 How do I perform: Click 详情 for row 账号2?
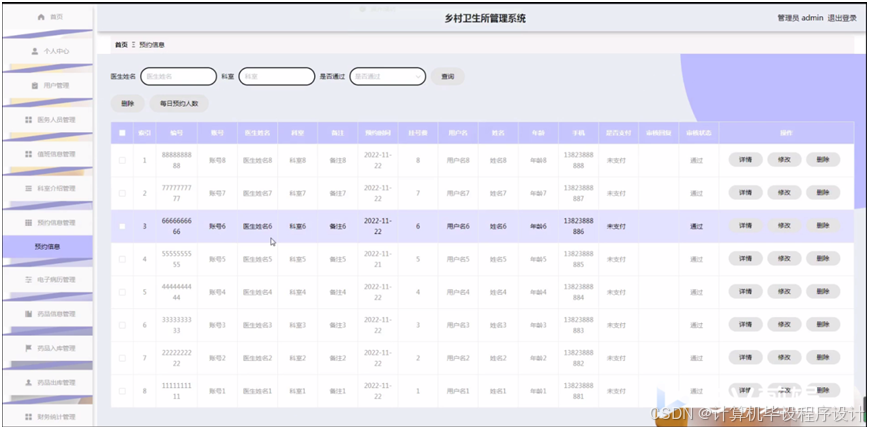[745, 358]
